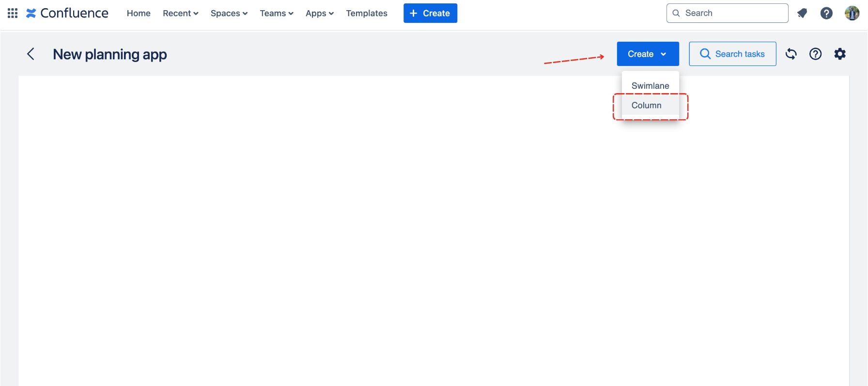Click the top navigation plus Create button
Screen dimensions: 868x386
[430, 13]
